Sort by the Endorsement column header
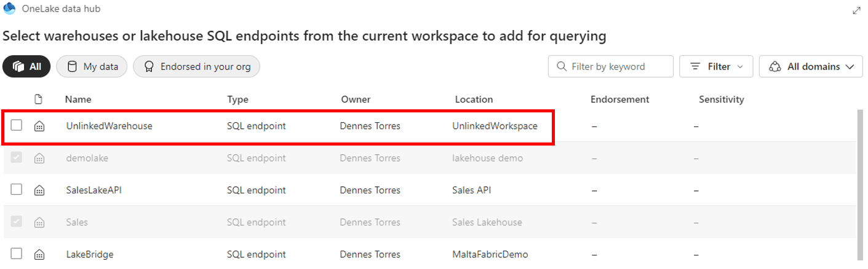This screenshot has width=868, height=269. (619, 99)
